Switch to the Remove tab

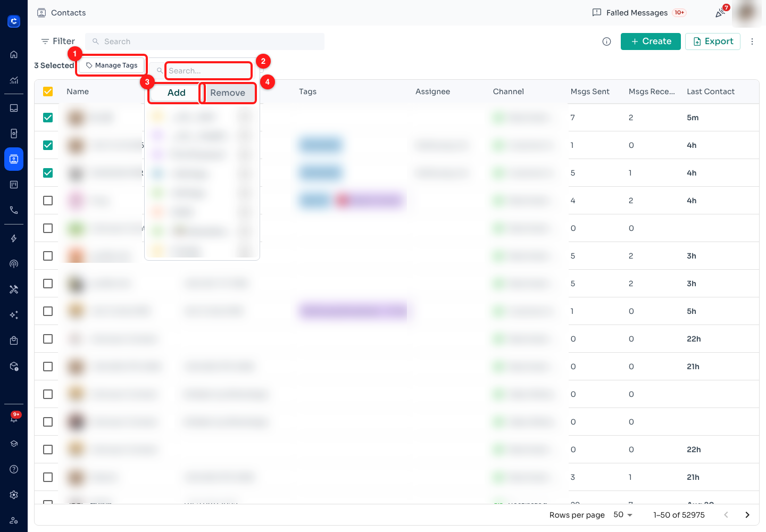228,93
